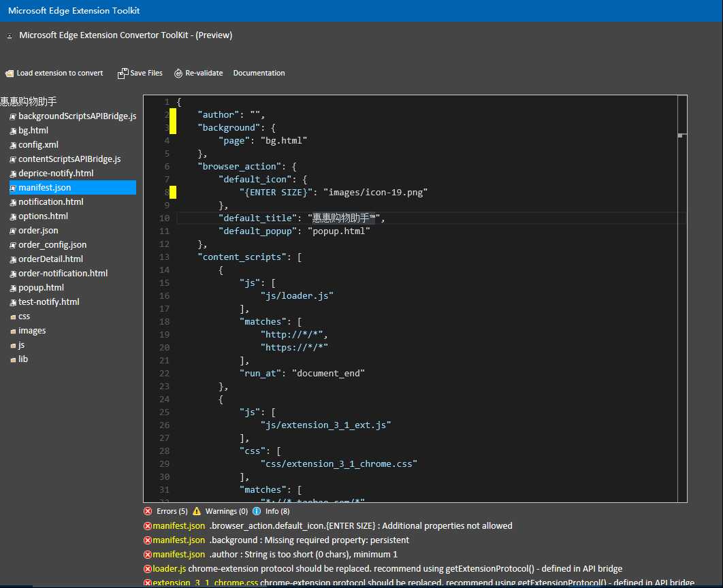Open bg.html in the file tree

coord(33,131)
